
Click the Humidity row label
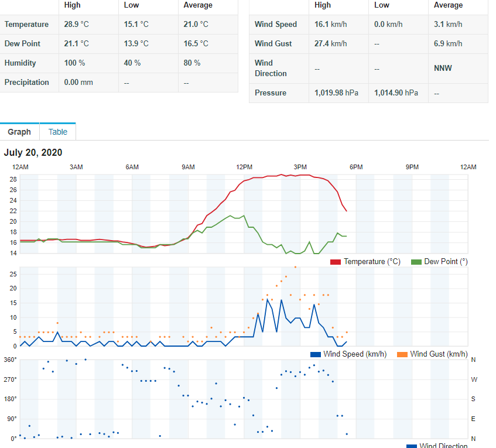tap(20, 63)
